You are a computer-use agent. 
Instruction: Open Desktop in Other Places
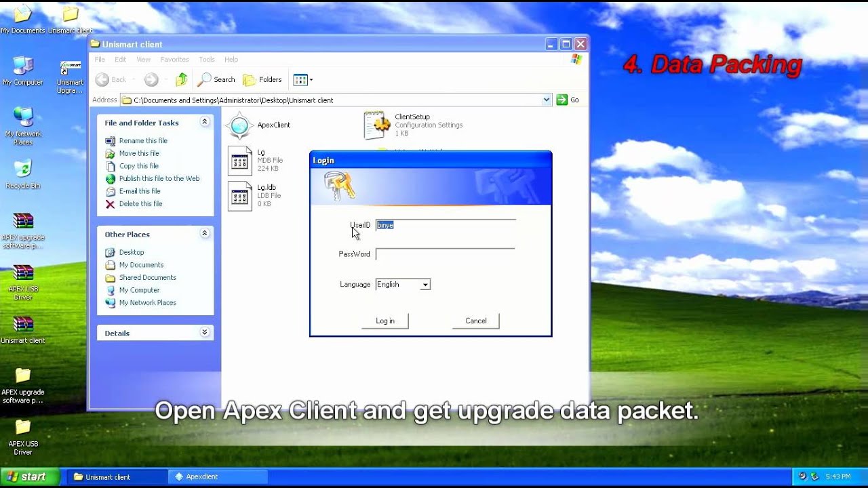[132, 252]
